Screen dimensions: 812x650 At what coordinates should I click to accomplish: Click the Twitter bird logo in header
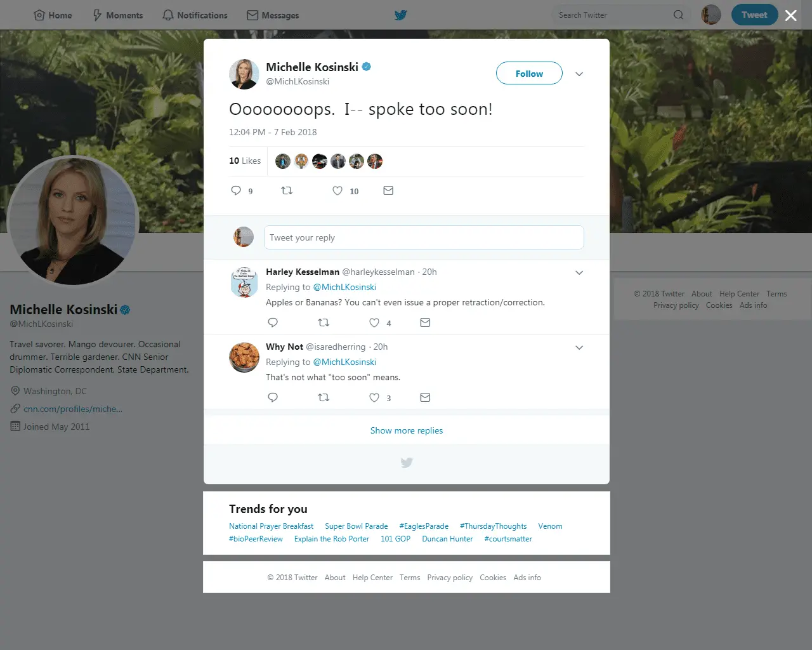(x=401, y=15)
